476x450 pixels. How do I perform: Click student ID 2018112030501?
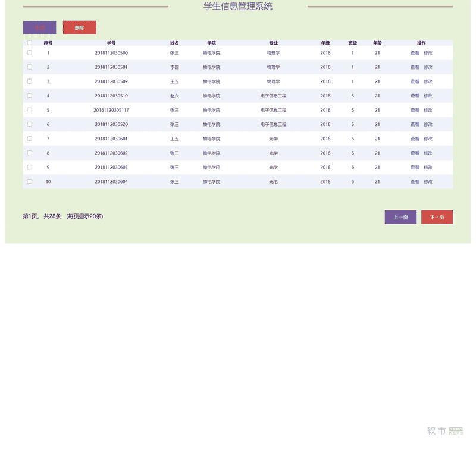111,67
